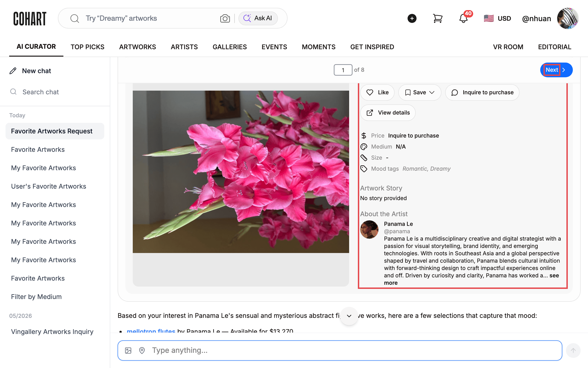Open notifications bell with 40 badge
Screen dimensions: 588x368
[x=464, y=18]
